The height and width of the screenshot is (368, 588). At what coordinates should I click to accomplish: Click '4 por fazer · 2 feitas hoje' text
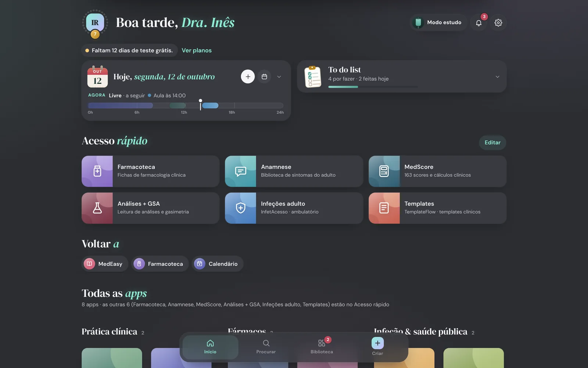click(x=358, y=79)
